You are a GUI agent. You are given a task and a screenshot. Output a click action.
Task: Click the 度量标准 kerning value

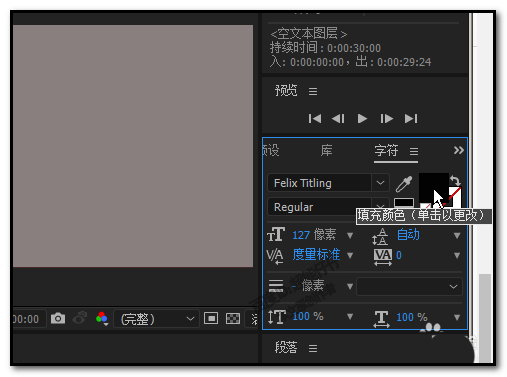point(316,255)
